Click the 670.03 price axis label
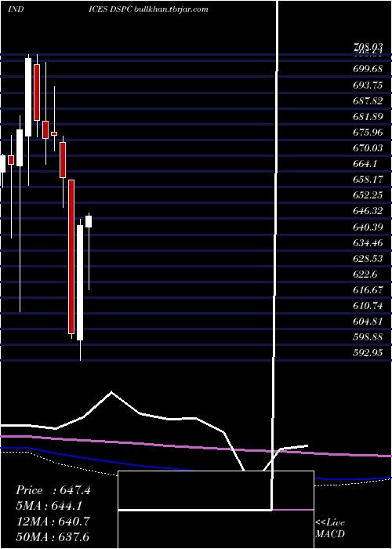Screen dimensions: 392x549 tap(368, 148)
